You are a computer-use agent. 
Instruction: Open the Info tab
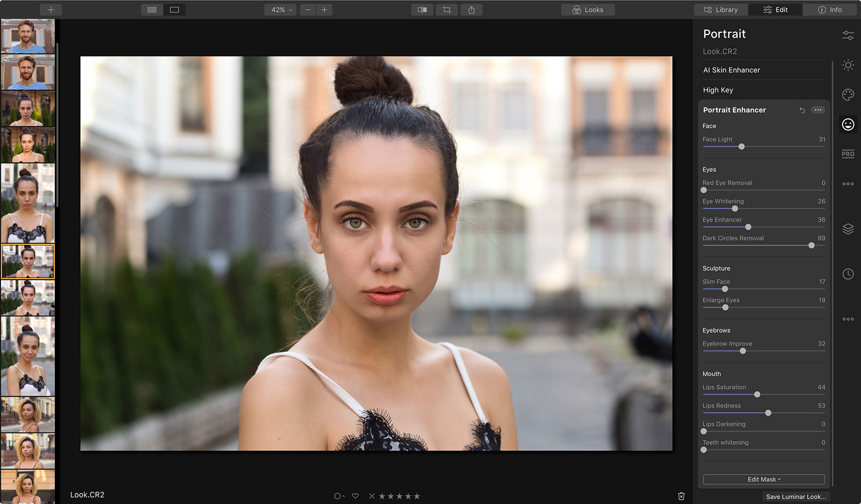(x=830, y=10)
